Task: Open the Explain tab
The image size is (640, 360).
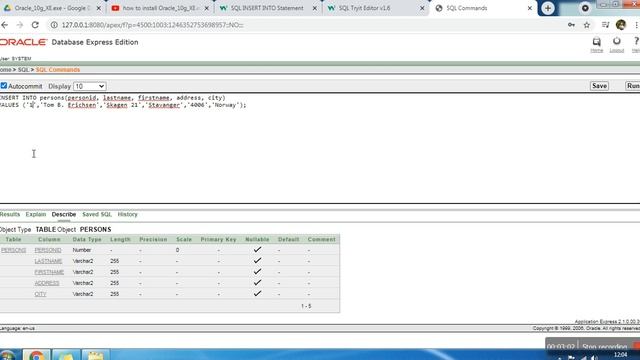Action: pos(36,214)
